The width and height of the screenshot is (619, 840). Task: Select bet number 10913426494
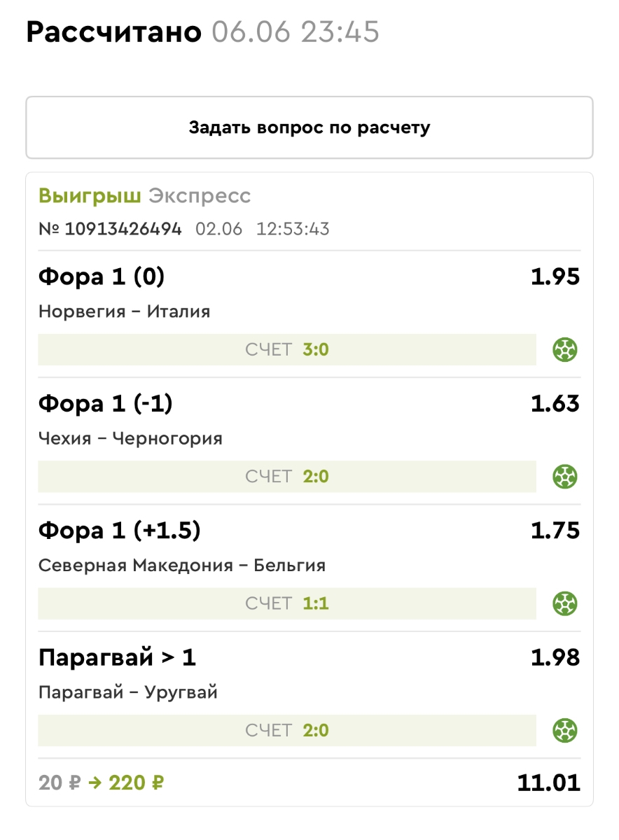pyautogui.click(x=123, y=229)
